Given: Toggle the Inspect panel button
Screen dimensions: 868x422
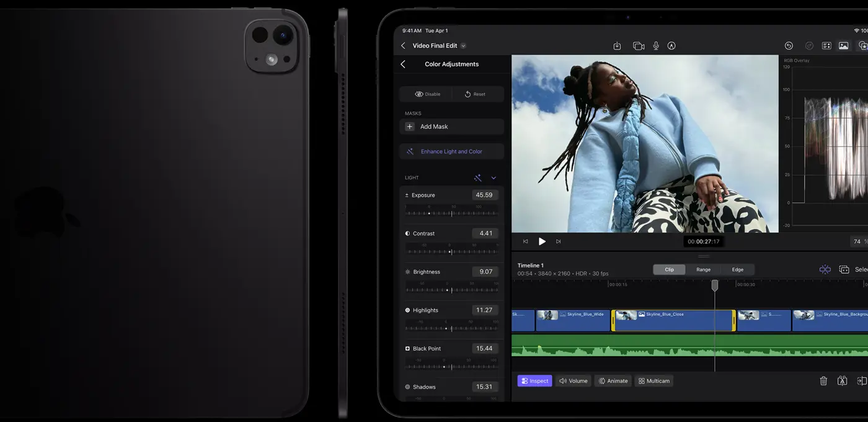Looking at the screenshot, I should (x=534, y=381).
